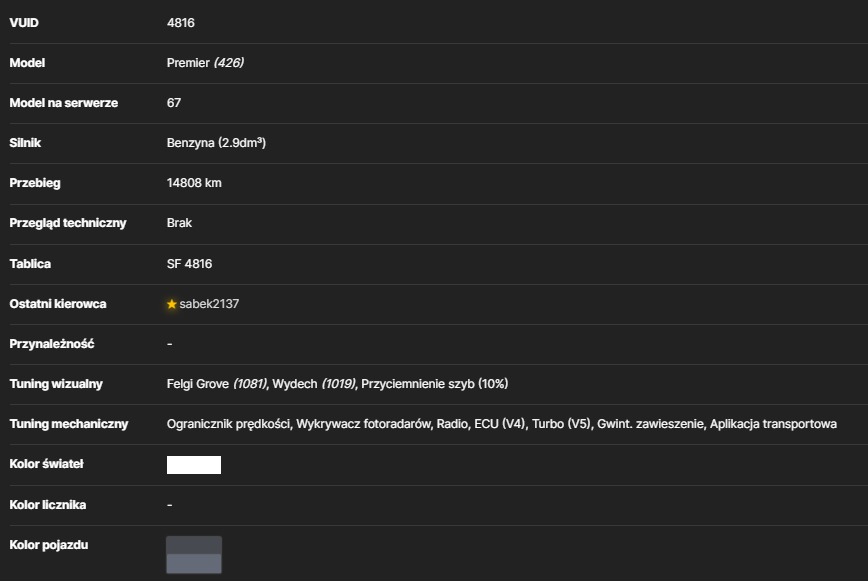Screen dimensions: 868x581
Task: Select the Radio mechanical tuning entry
Action: coord(452,424)
